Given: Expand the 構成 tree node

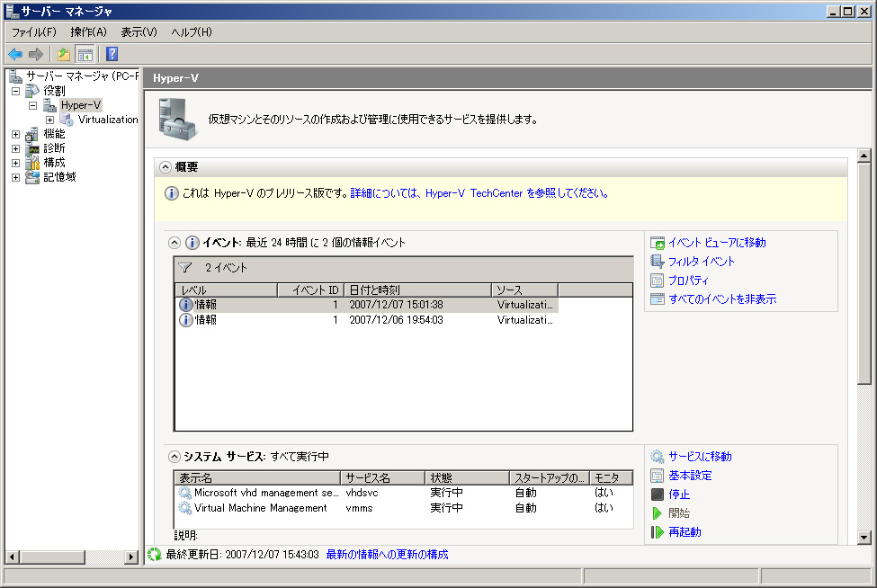Looking at the screenshot, I should pos(15,164).
